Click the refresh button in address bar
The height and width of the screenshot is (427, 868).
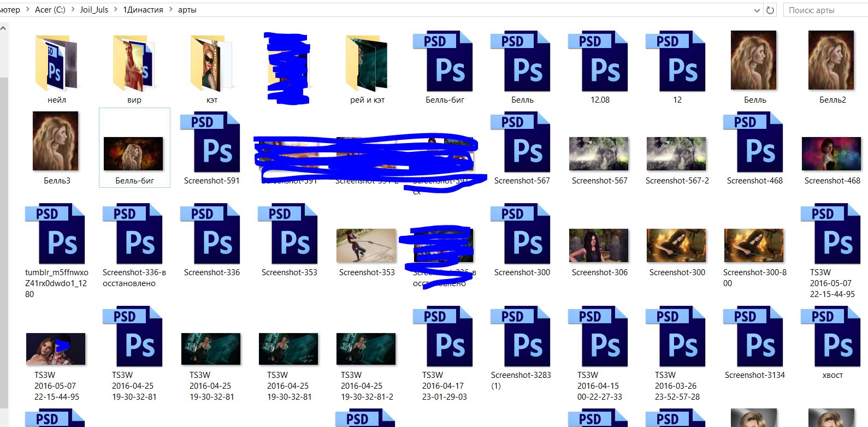(770, 10)
